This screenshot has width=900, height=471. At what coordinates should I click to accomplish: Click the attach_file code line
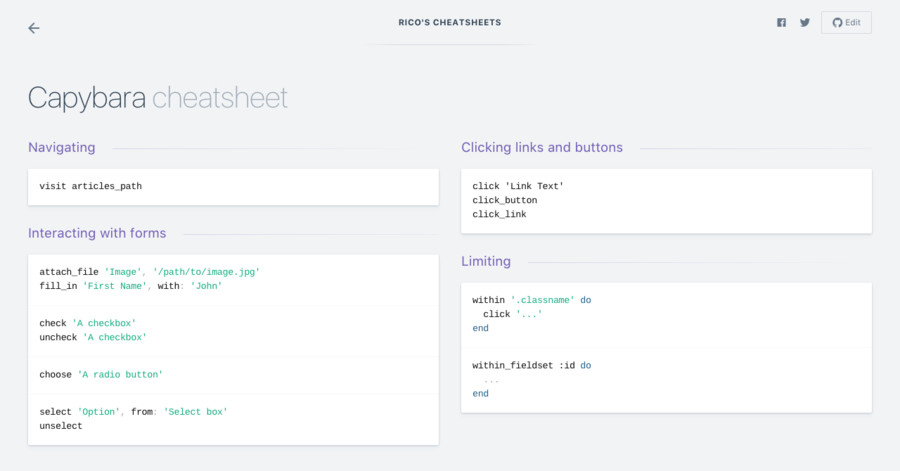(149, 272)
